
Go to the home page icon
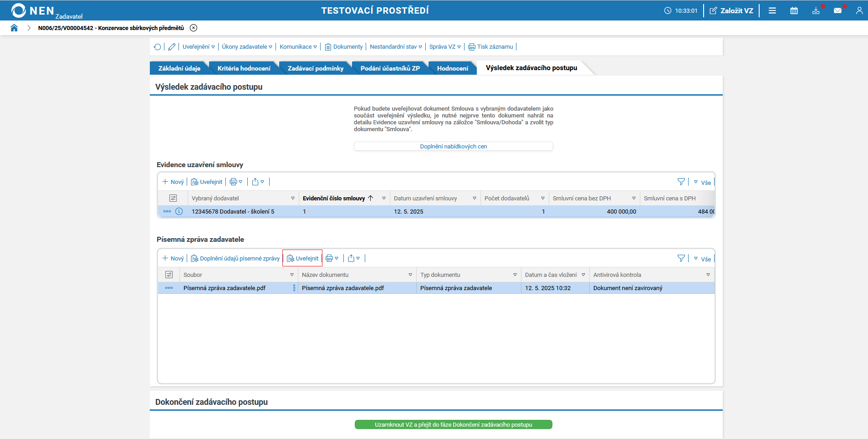[x=14, y=28]
